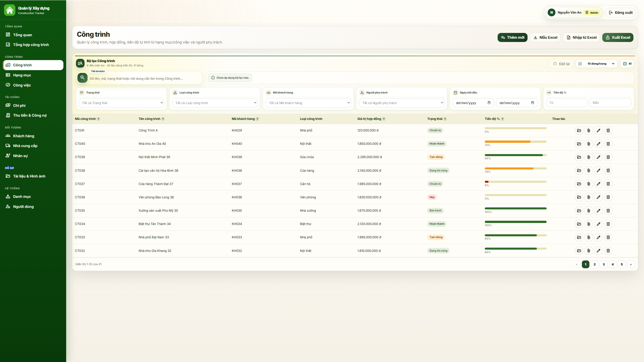Click the home logo icon in sidebar
Screen dimensions: 644x362
pyautogui.click(x=10, y=10)
